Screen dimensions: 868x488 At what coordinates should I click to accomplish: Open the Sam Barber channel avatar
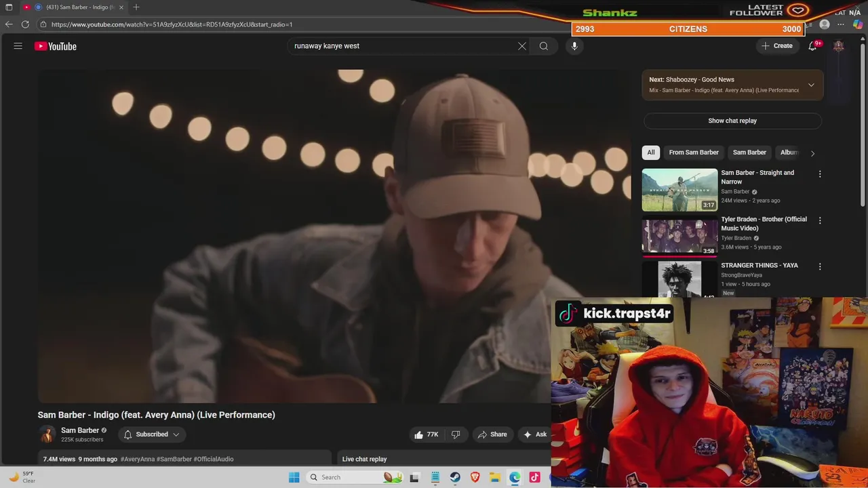click(x=47, y=434)
